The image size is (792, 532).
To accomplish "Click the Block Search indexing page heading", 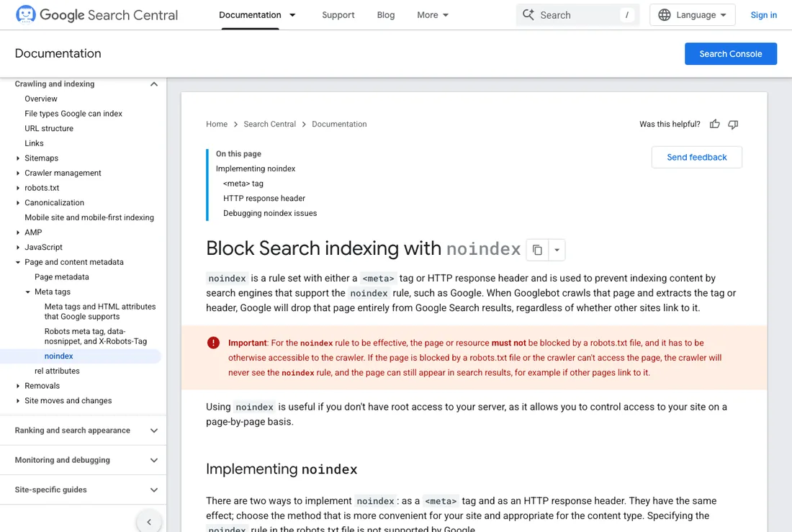I will (363, 248).
